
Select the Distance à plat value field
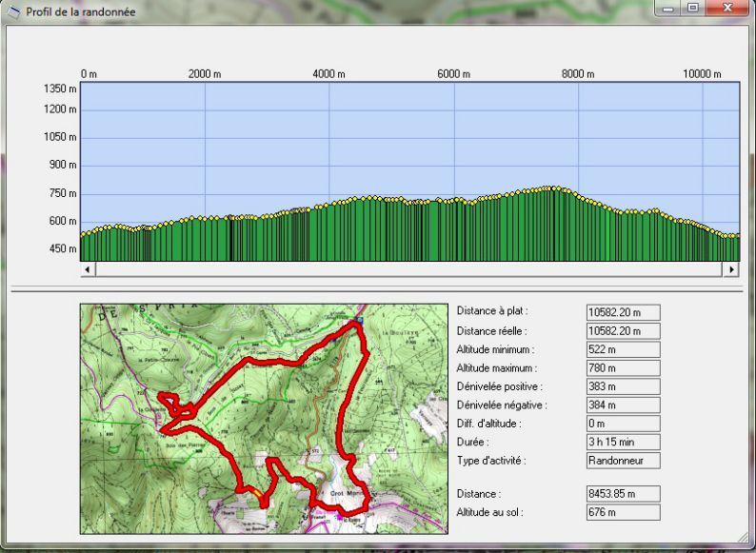pos(623,312)
